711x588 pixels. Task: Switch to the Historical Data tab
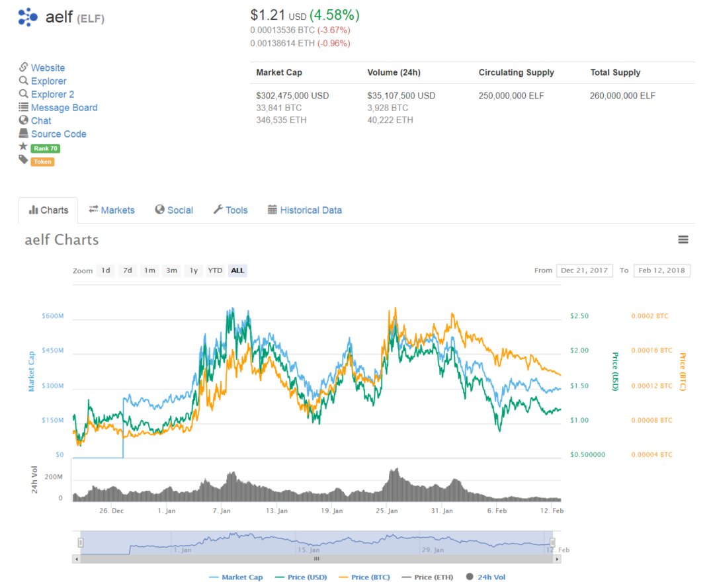click(305, 210)
